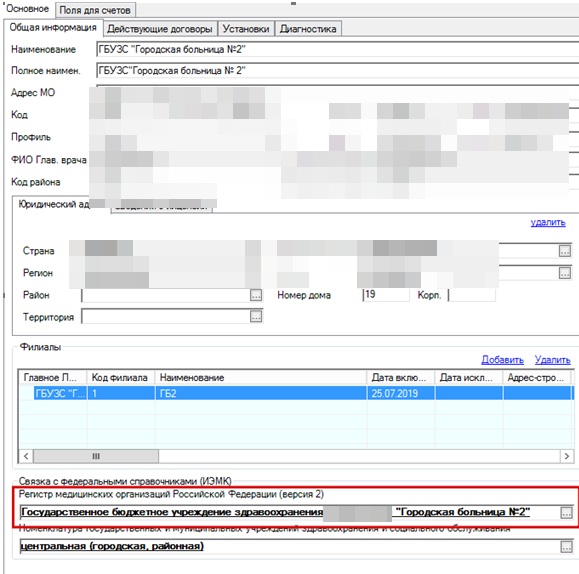The height and width of the screenshot is (574, 579).
Task: Click left arrow of Филиалы scrollbar
Action: [x=26, y=456]
